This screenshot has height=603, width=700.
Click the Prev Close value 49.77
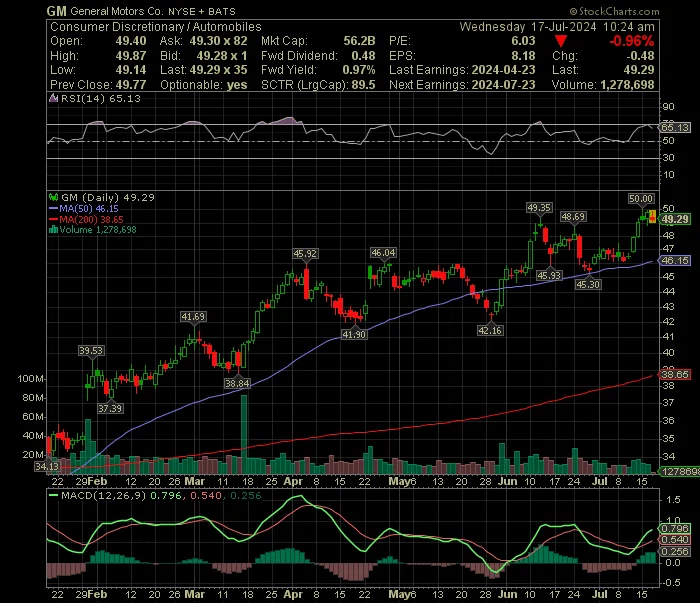coord(131,85)
